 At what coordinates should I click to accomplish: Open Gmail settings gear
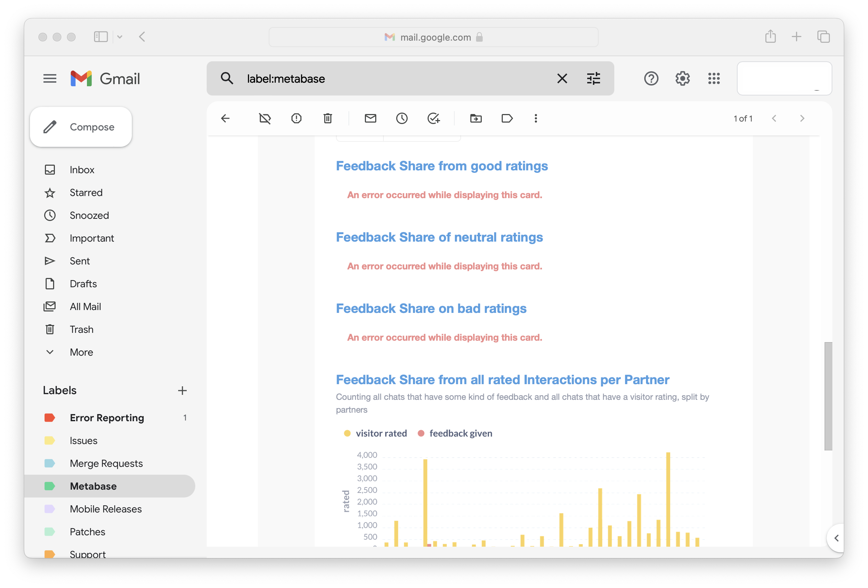[682, 78]
